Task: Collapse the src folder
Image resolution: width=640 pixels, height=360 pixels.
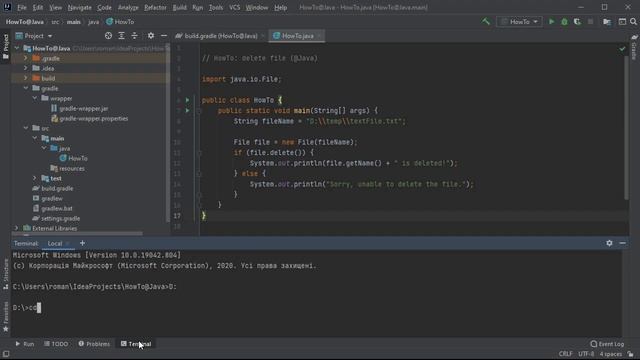Action: [25, 128]
